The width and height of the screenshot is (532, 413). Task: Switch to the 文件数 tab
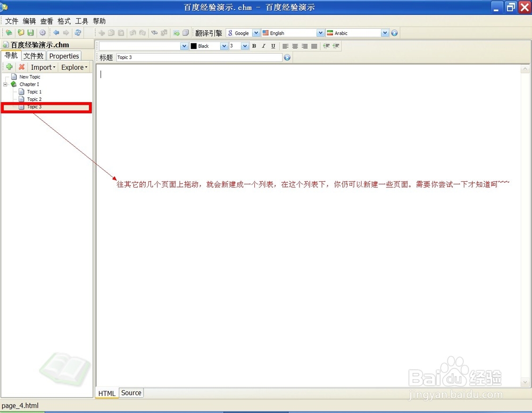[x=33, y=56]
